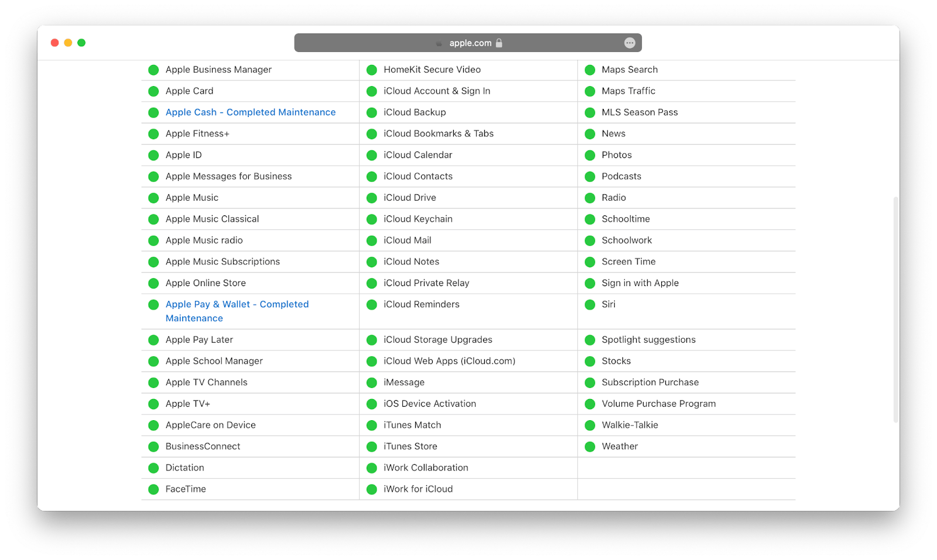
Task: Click the status dot next to Podcasts
Action: 590,177
